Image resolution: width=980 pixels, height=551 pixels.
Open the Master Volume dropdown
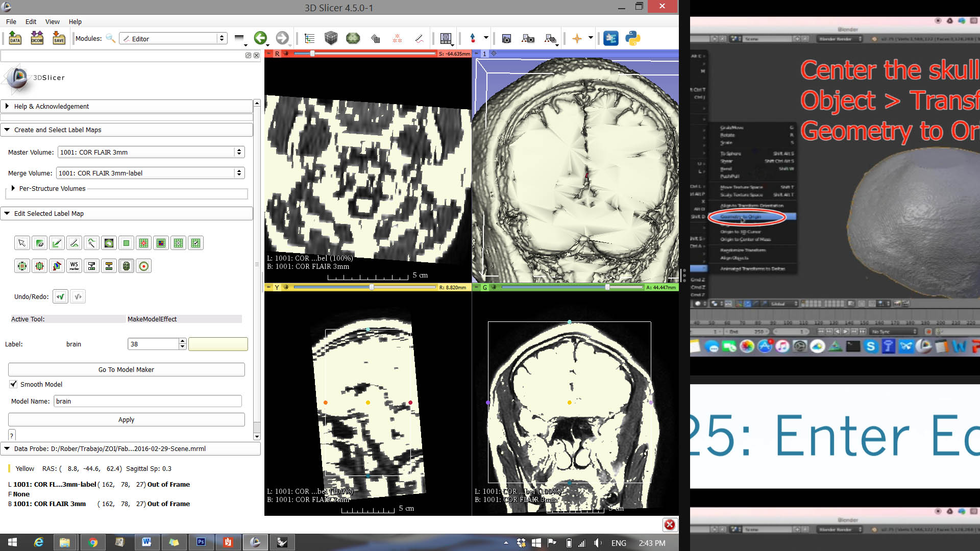pyautogui.click(x=151, y=152)
